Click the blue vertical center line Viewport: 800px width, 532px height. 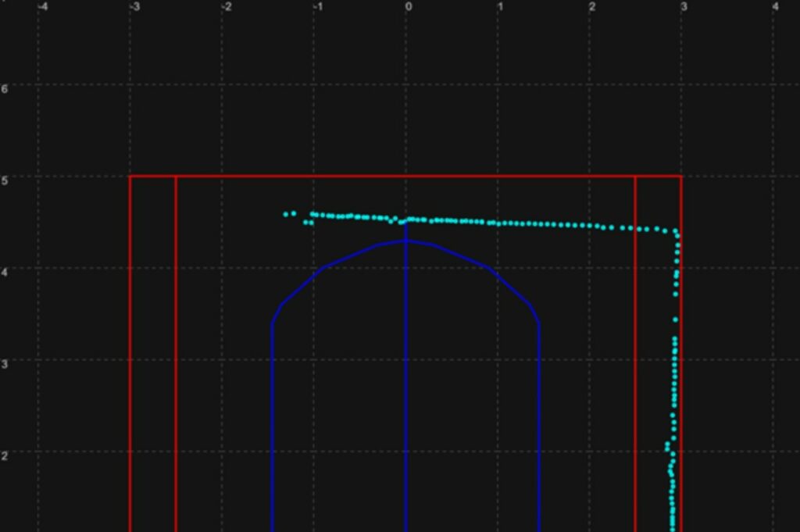[405, 391]
